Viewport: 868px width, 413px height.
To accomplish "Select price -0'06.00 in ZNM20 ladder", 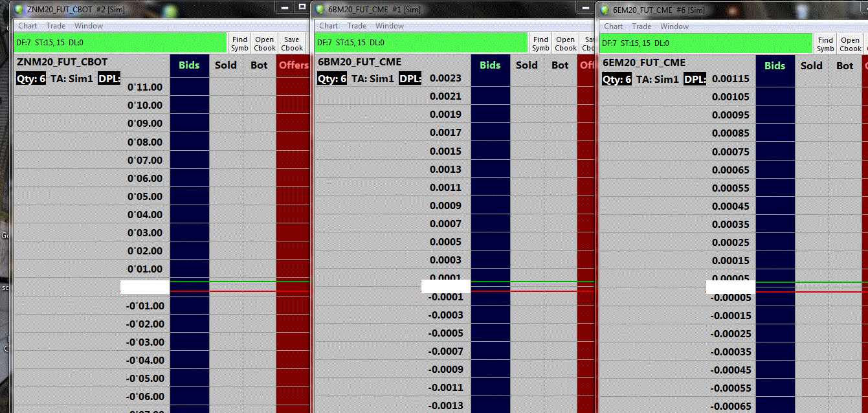I will [145, 397].
